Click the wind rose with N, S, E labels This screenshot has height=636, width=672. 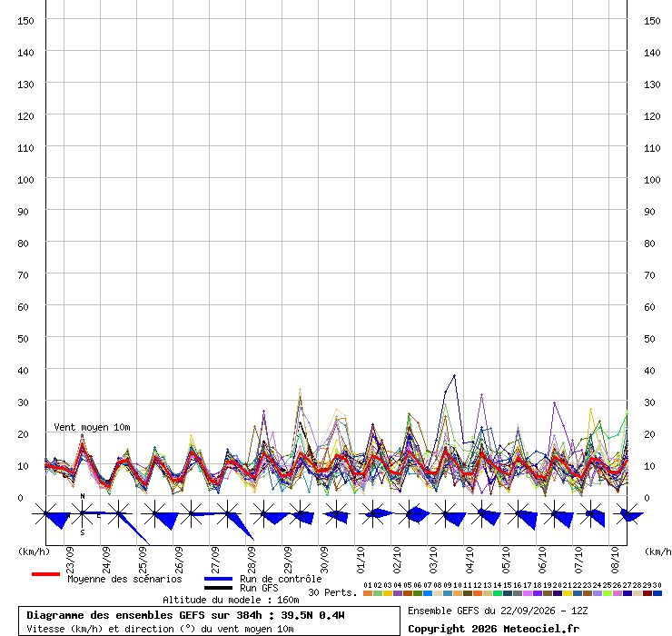pyautogui.click(x=83, y=513)
